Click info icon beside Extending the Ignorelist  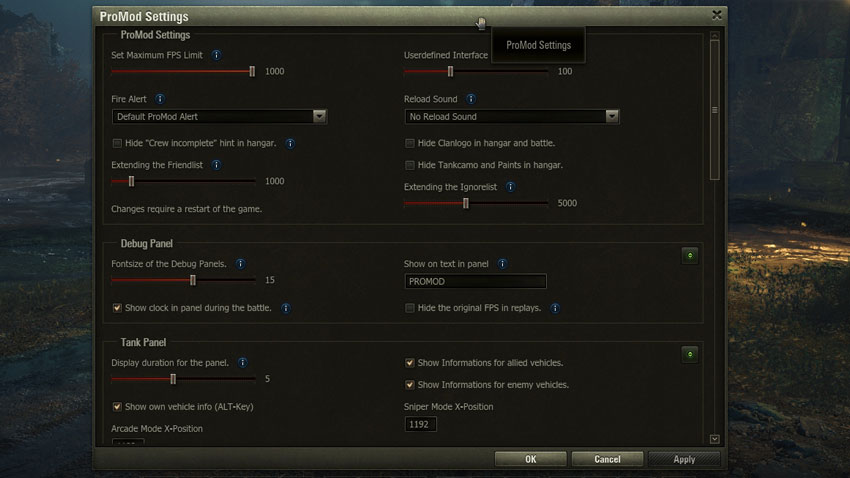[x=510, y=186]
